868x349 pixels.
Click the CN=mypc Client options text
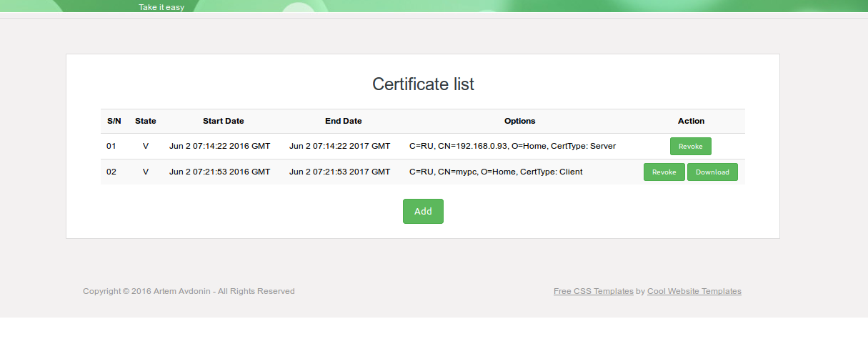(x=496, y=172)
